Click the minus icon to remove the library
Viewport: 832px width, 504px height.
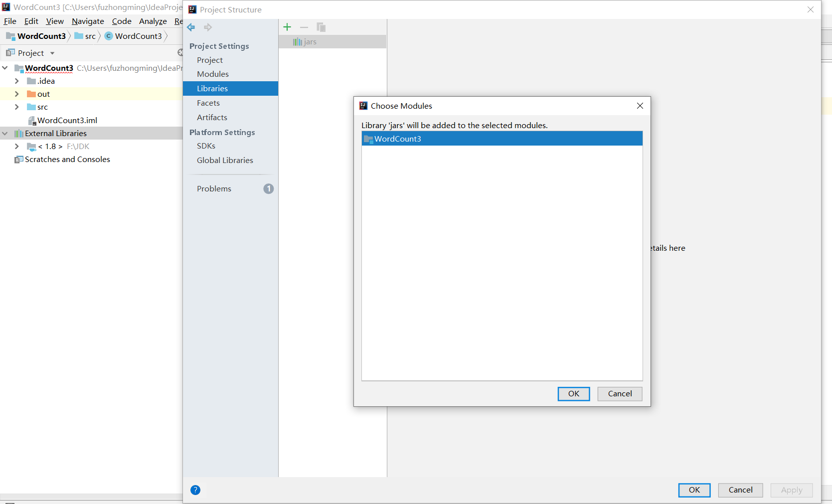pyautogui.click(x=304, y=27)
